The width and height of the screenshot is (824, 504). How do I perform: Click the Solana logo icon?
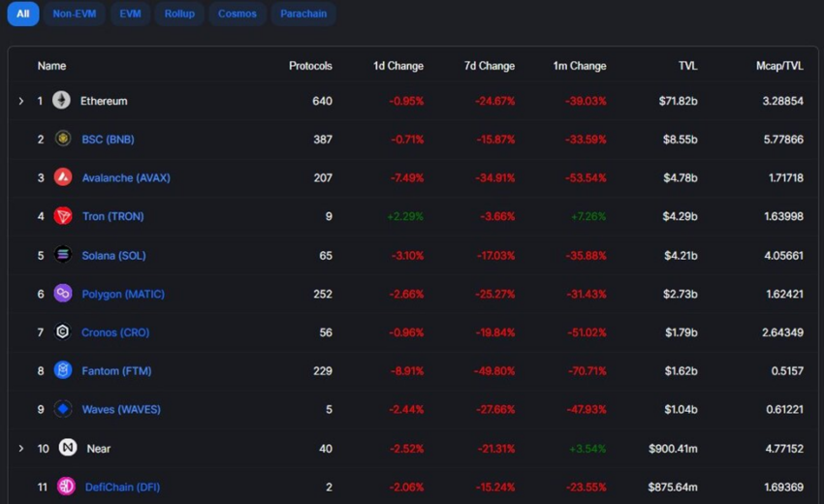(63, 255)
